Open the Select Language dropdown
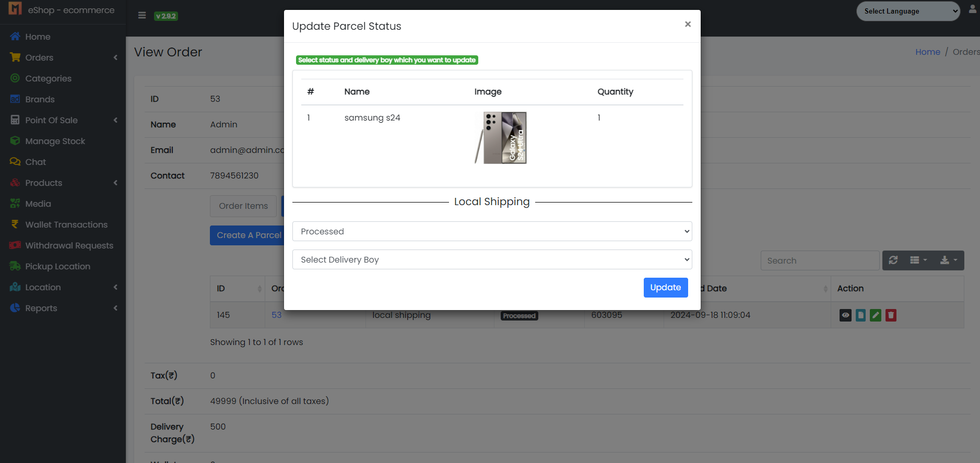This screenshot has width=980, height=463. 907,11
